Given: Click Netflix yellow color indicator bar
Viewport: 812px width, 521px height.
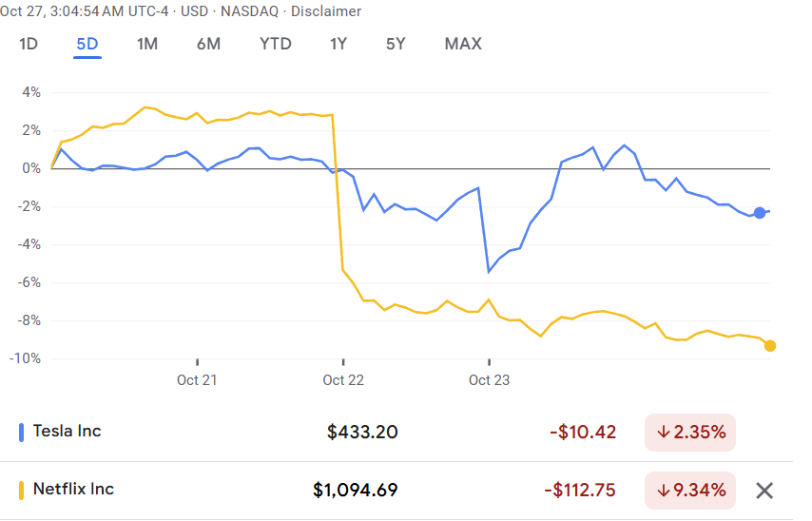Looking at the screenshot, I should (22, 490).
